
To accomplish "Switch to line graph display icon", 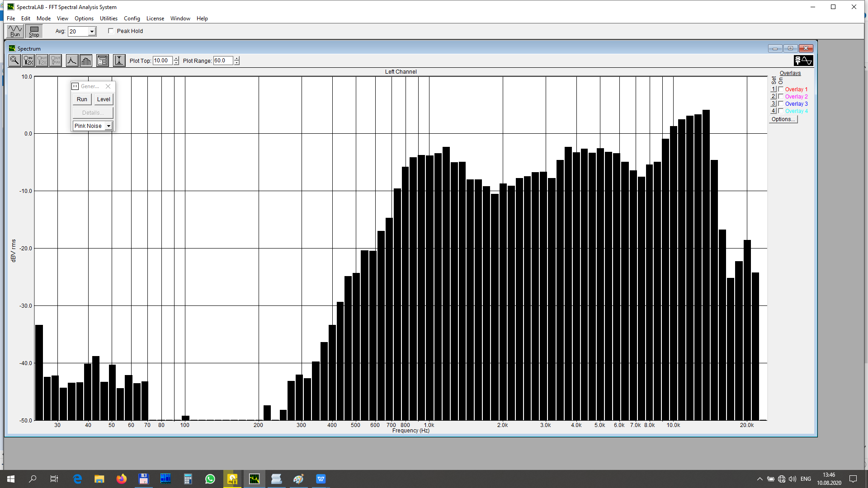I will tap(72, 61).
